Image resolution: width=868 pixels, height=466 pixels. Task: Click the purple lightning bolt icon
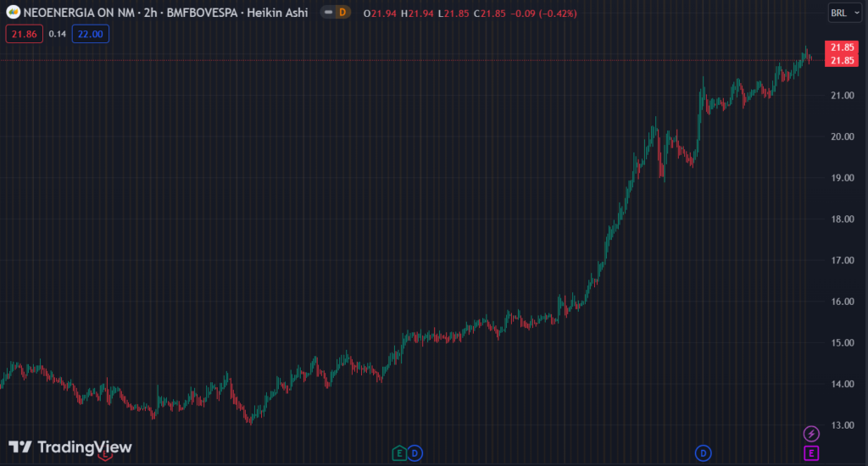coord(811,433)
